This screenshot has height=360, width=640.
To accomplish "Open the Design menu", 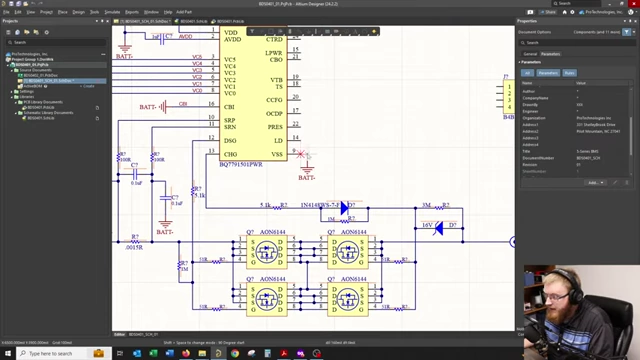I will click(79, 12).
